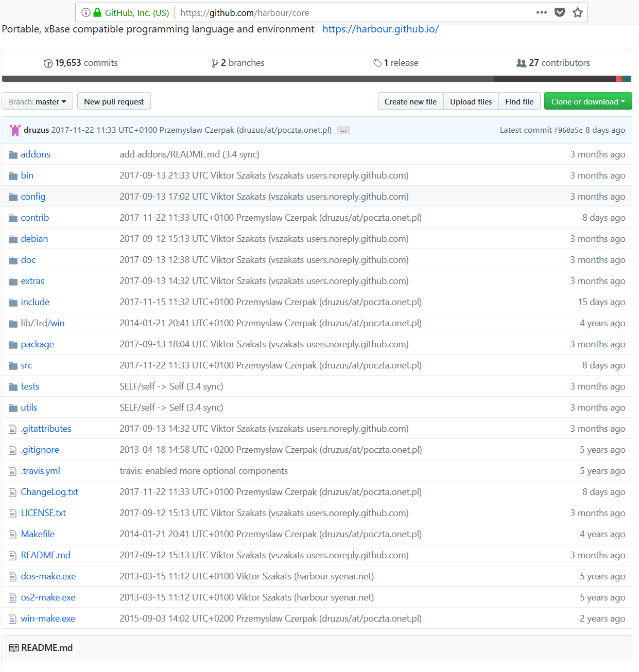Screen dimensions: 639x672
Task: Open the harbour.github.io link
Action: (380, 29)
